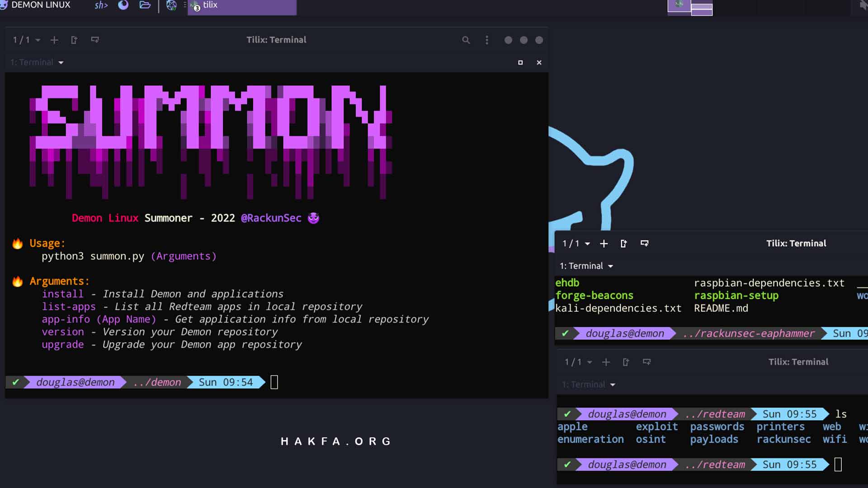868x488 pixels.
Task: Click the 'list-apps' argument text
Action: click(x=69, y=307)
